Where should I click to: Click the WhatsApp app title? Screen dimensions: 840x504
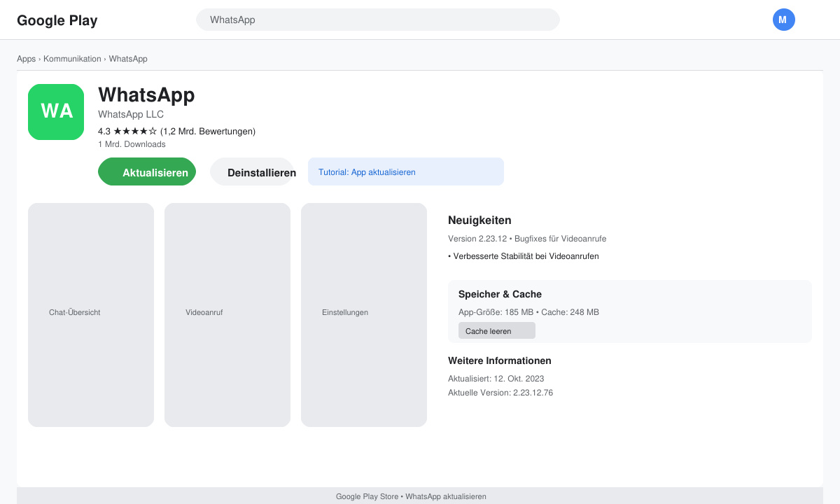(146, 94)
